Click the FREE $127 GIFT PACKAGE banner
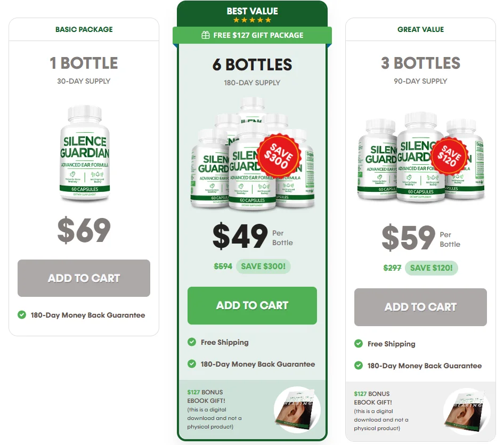Viewport: 504px width, 445px height. coord(253,35)
